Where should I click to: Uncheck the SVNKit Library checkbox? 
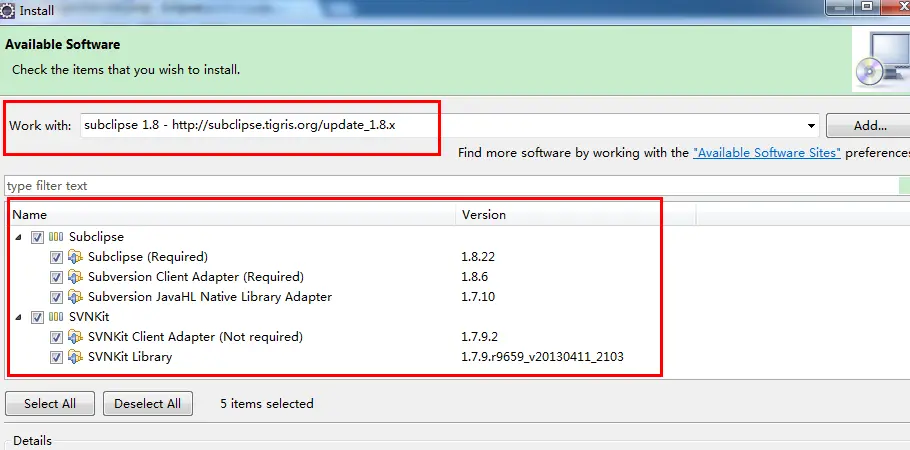[x=56, y=357]
